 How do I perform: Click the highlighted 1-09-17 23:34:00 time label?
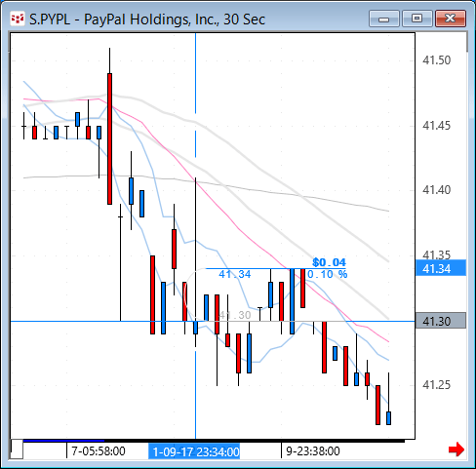(x=194, y=451)
